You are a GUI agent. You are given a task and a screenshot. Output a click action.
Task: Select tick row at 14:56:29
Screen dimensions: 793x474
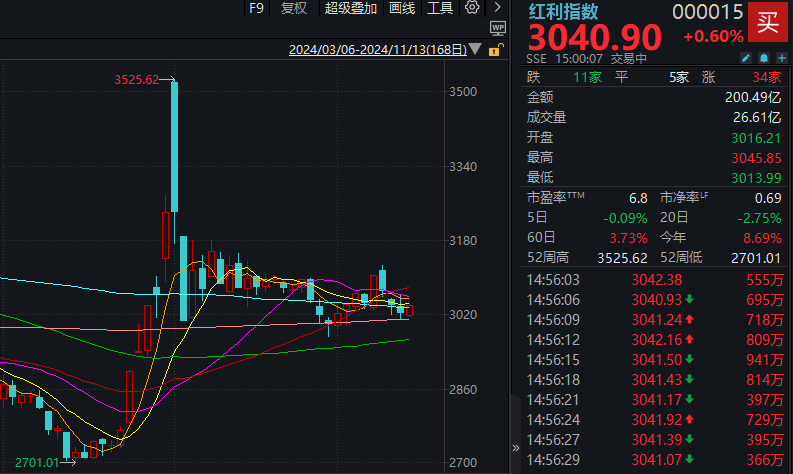coord(655,460)
